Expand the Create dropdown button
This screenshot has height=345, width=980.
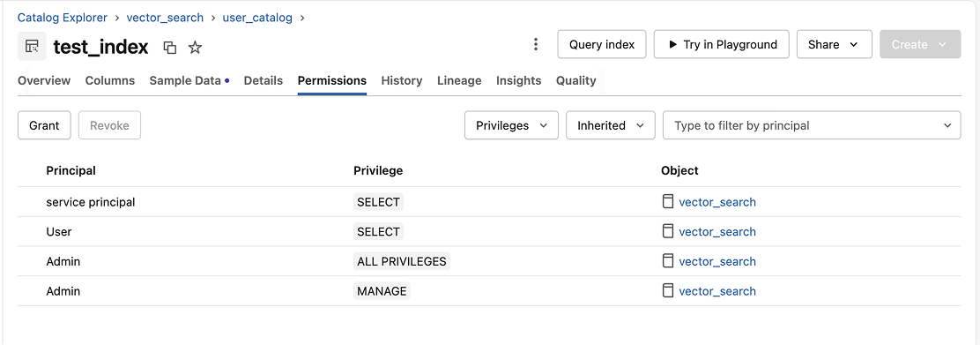point(920,44)
